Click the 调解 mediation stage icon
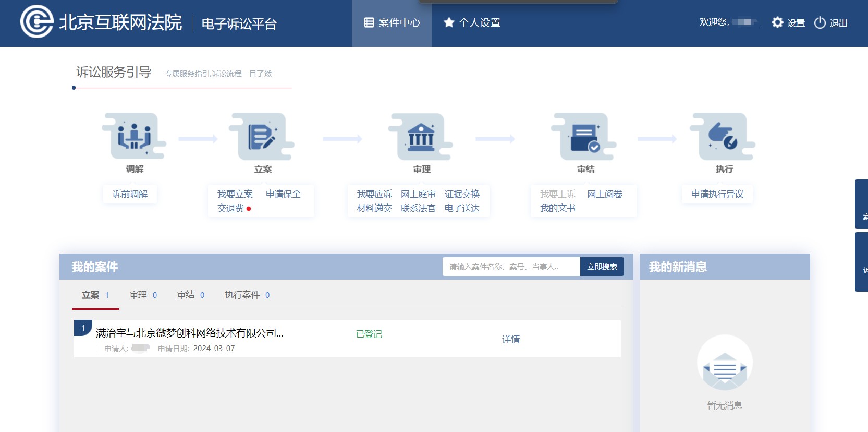The image size is (868, 432). coord(134,137)
